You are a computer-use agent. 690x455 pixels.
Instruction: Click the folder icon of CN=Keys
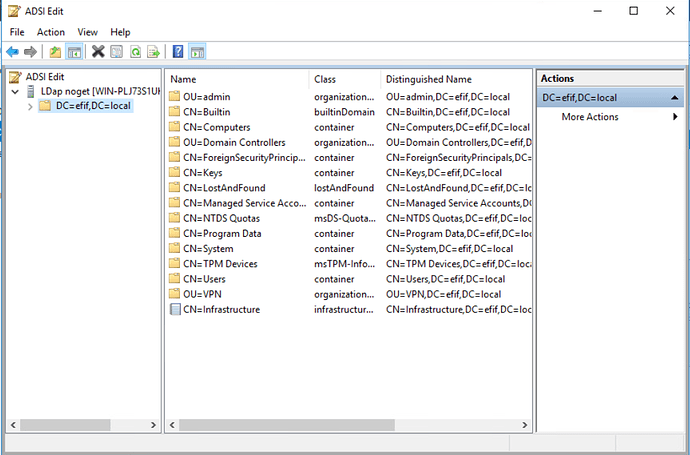[x=175, y=172]
